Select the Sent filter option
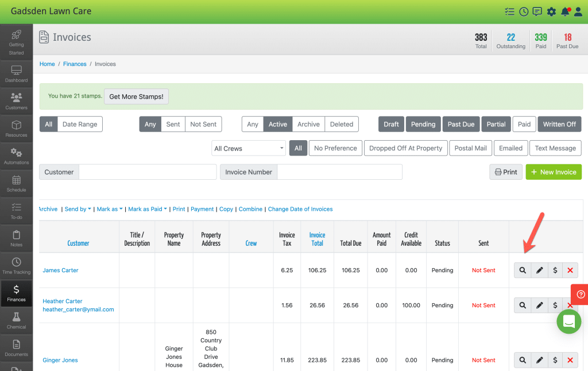588x371 pixels. pyautogui.click(x=173, y=124)
